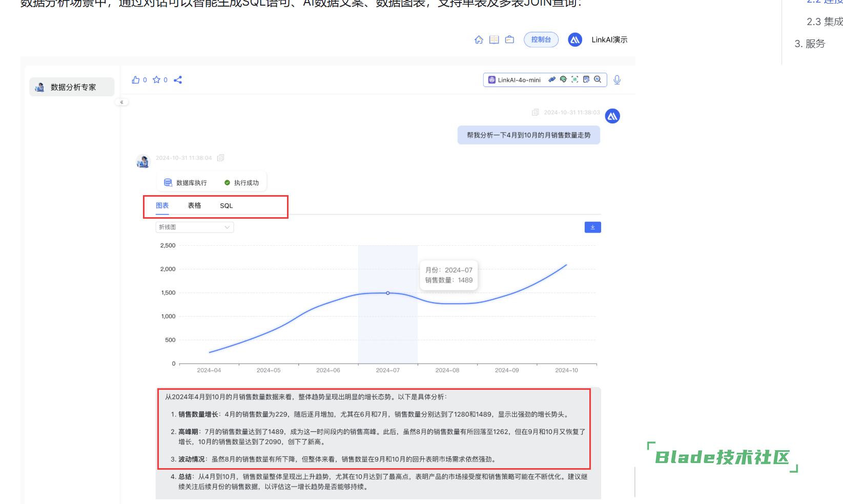
Task: Select 数据分析专家 in the sidebar
Action: (x=72, y=87)
